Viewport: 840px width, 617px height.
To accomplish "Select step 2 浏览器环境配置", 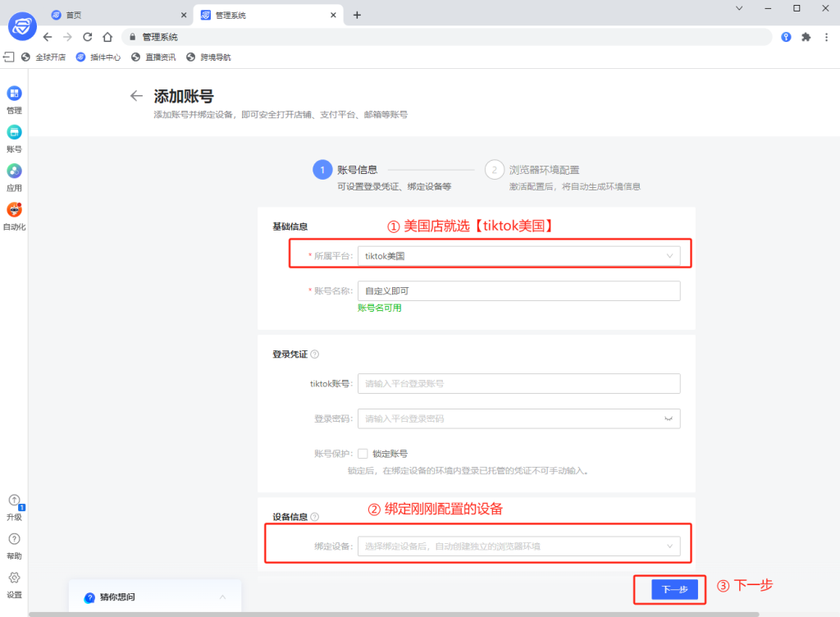I will tap(532, 170).
